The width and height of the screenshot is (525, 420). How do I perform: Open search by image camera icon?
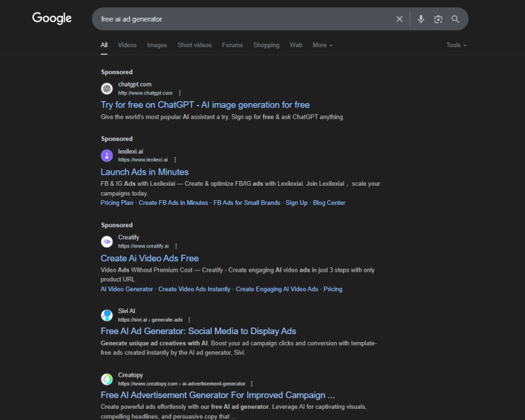[438, 19]
